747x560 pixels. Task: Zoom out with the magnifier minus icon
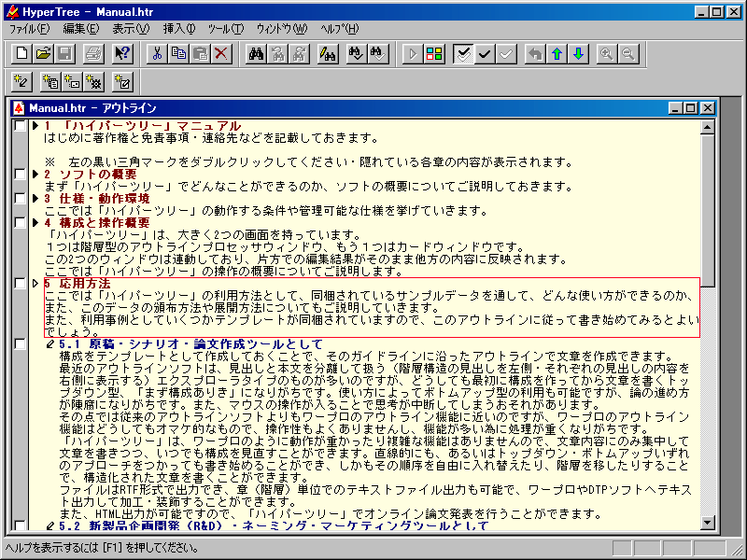tap(628, 54)
